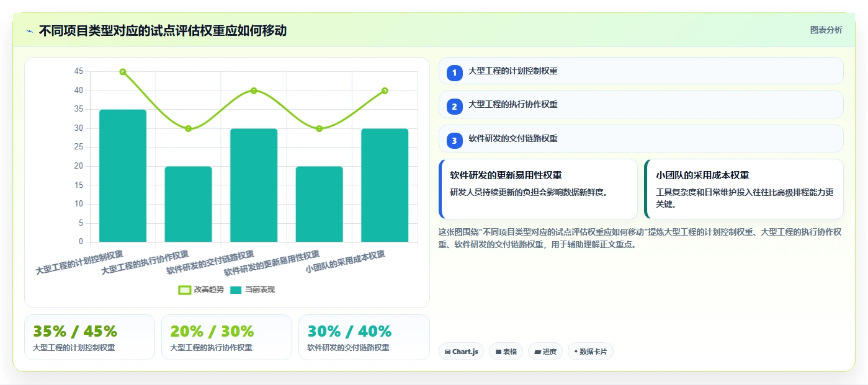868x385 pixels.
Task: Click the 改善趋势 green legend swatch
Action: pyautogui.click(x=184, y=290)
